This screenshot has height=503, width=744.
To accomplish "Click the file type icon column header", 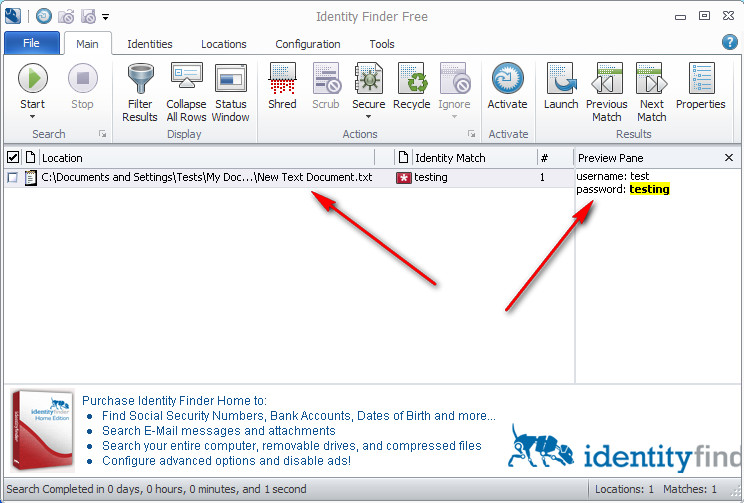I will click(x=30, y=157).
